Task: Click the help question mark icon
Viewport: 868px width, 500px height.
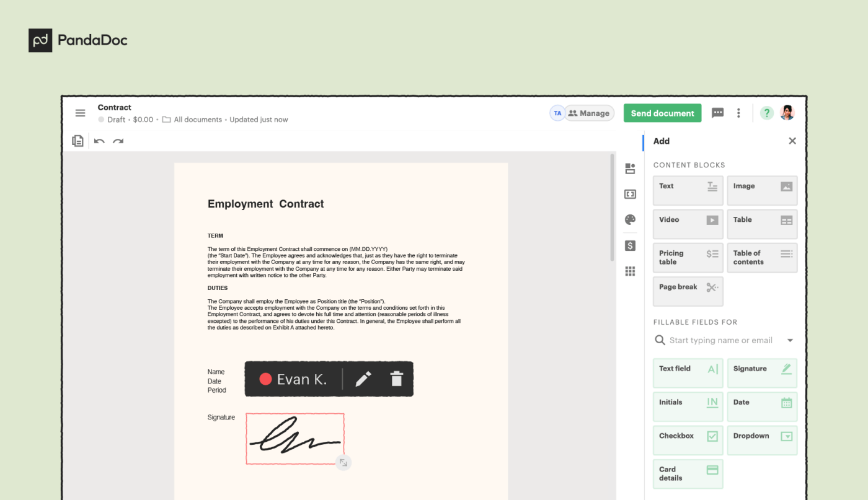Action: [x=766, y=113]
